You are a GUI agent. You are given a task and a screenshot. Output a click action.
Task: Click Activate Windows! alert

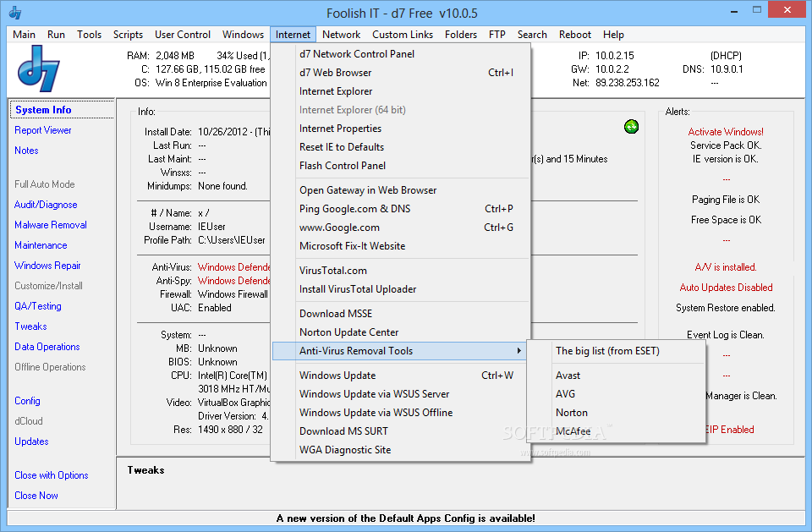726,132
